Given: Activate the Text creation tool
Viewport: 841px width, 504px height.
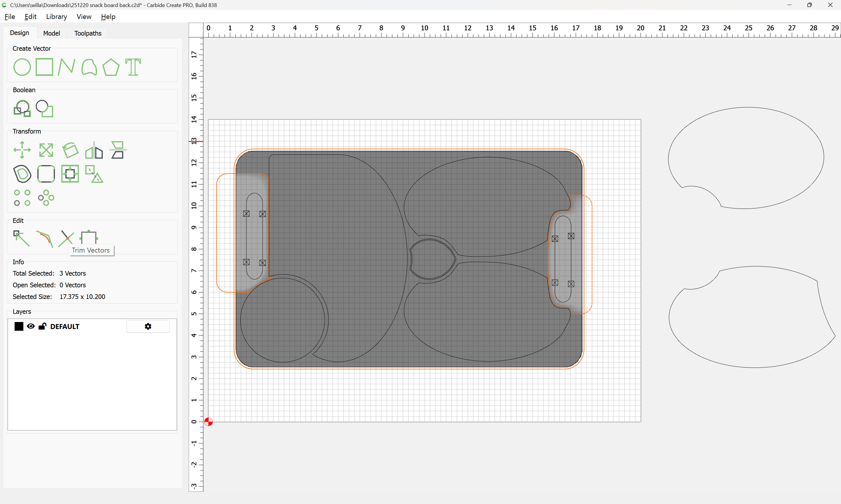Looking at the screenshot, I should (x=133, y=67).
